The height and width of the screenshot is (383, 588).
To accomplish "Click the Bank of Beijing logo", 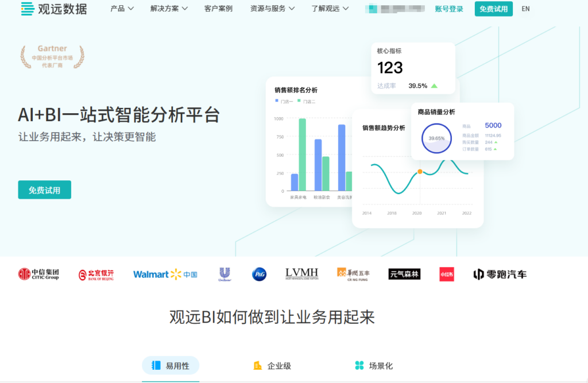I will (96, 274).
